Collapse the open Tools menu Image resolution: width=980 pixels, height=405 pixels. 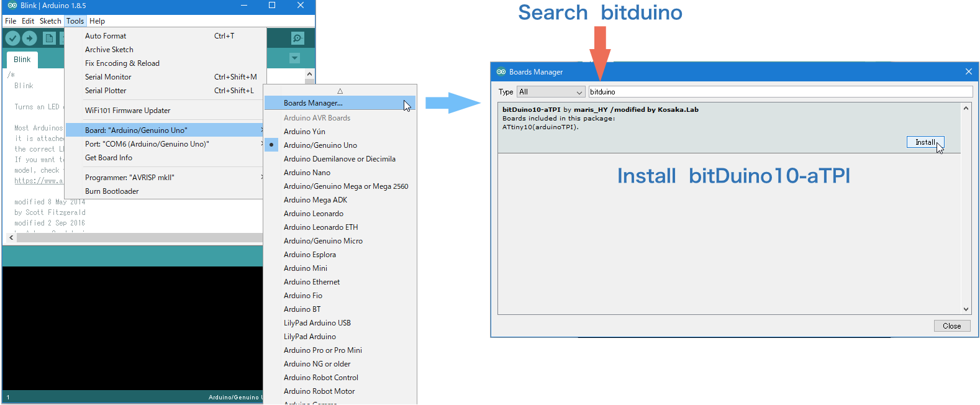tap(75, 21)
